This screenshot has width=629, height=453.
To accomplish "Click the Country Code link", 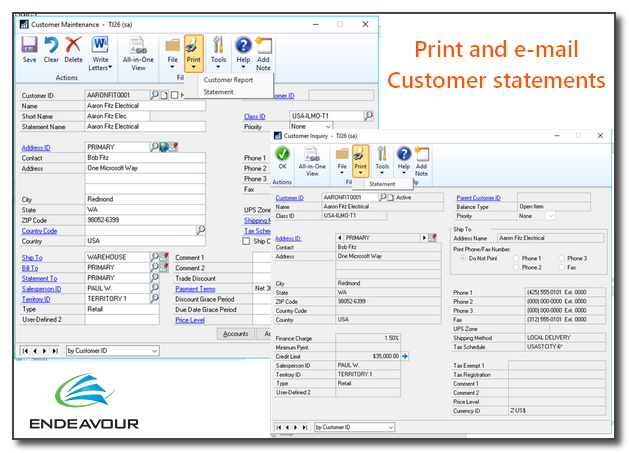I will click(39, 231).
